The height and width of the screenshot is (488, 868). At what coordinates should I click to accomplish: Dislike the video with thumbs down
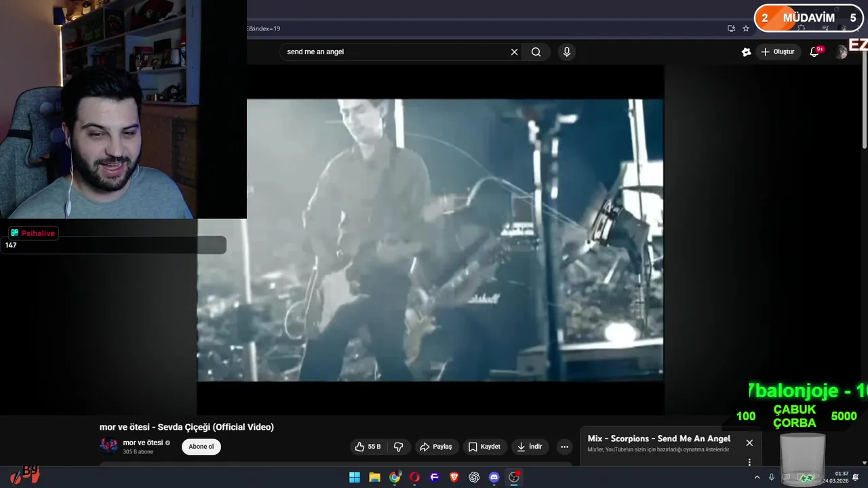point(399,447)
